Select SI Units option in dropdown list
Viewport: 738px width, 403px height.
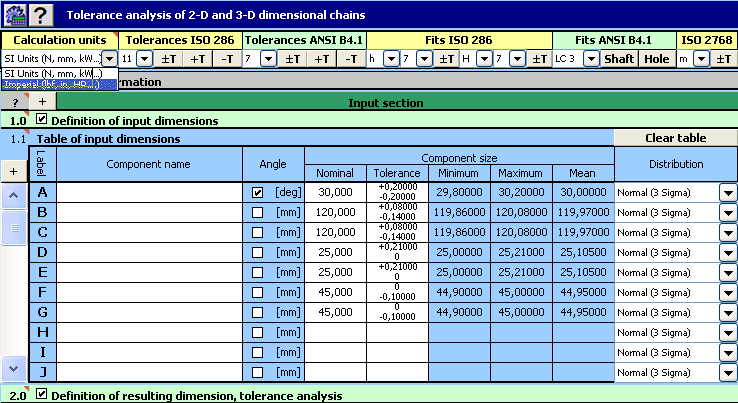tap(59, 73)
